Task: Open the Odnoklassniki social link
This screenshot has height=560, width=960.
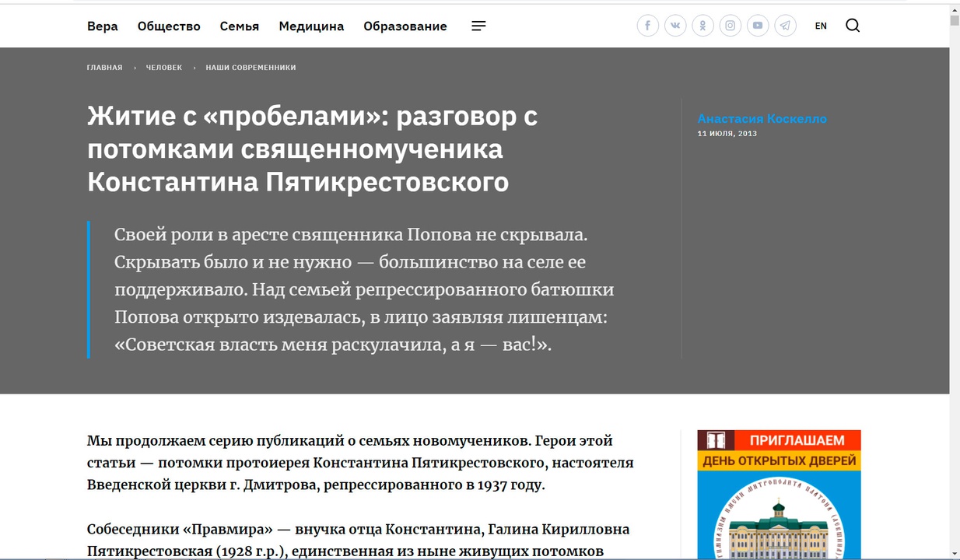Action: click(x=702, y=26)
